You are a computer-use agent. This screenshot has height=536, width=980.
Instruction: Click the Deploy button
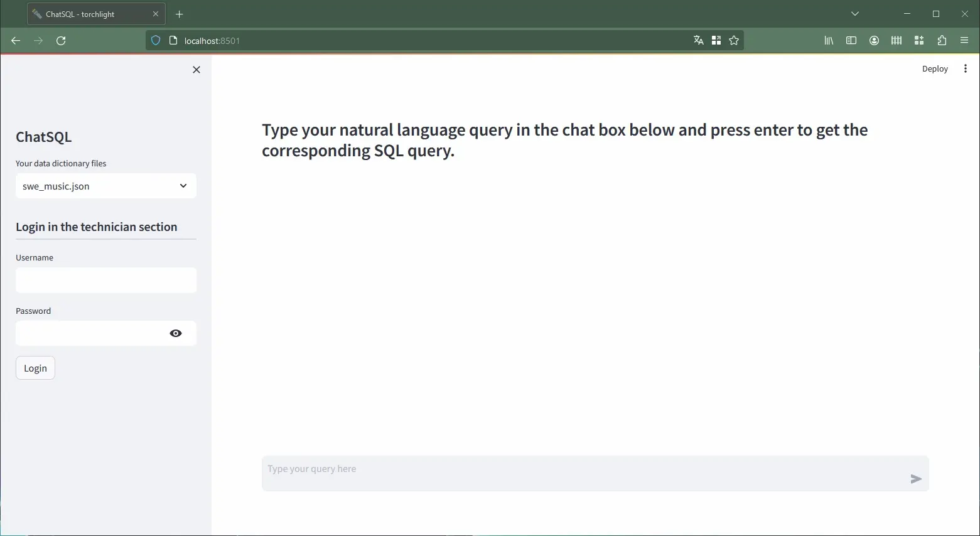point(934,69)
